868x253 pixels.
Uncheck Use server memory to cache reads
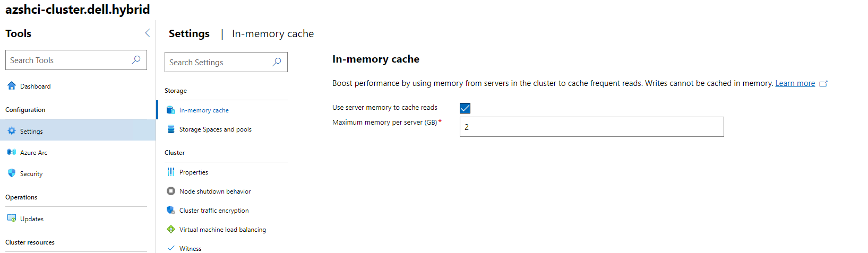[465, 108]
